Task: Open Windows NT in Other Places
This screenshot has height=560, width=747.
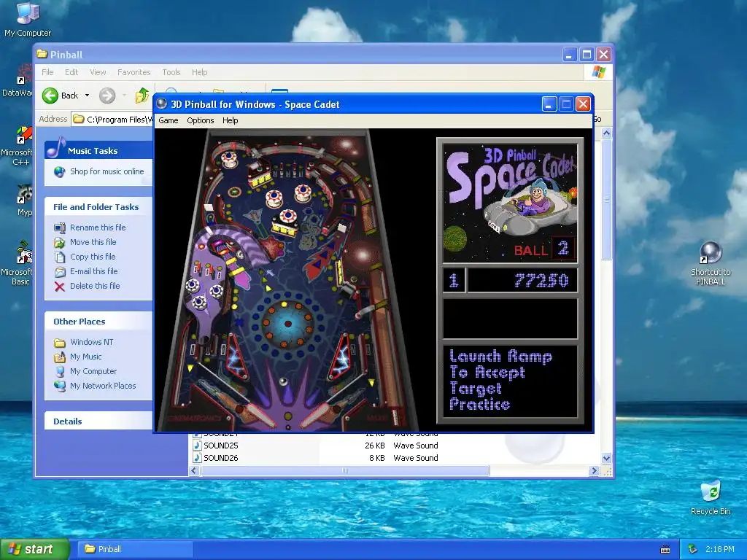Action: (91, 342)
